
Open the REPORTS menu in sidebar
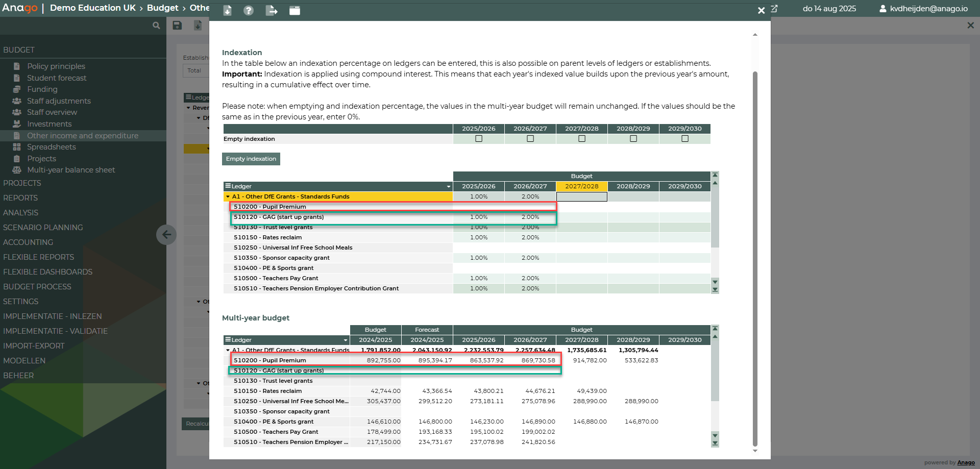coord(20,198)
